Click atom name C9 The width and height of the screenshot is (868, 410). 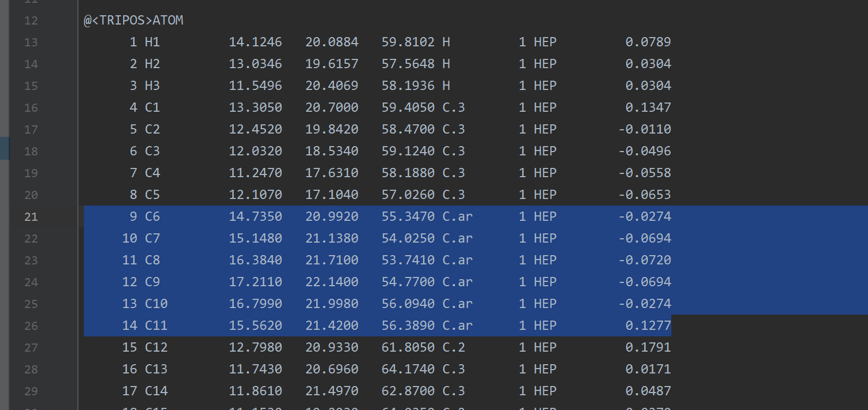153,282
